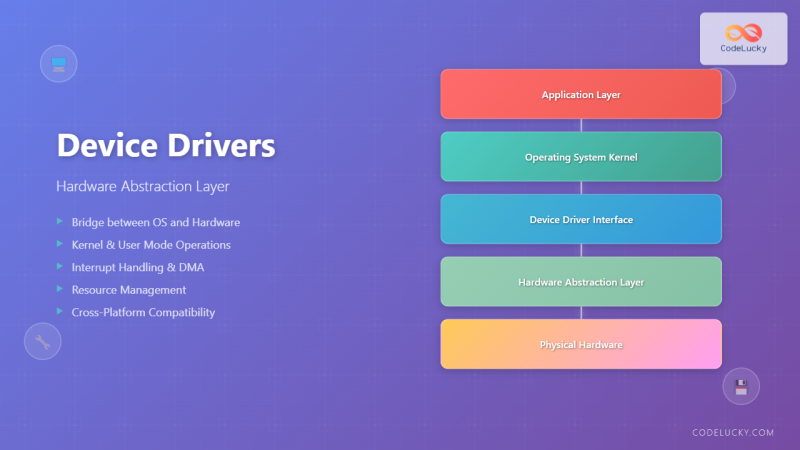This screenshot has height=450, width=800.
Task: Click the computer monitor icon
Action: pyautogui.click(x=58, y=64)
